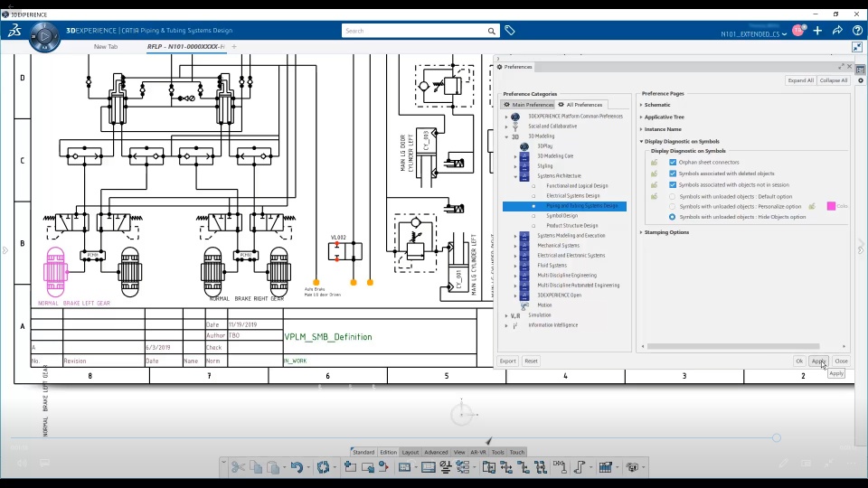Open dropdown next to N101_EXTENDED_CS
Image resolution: width=868 pixels, height=488 pixels.
pos(785,34)
